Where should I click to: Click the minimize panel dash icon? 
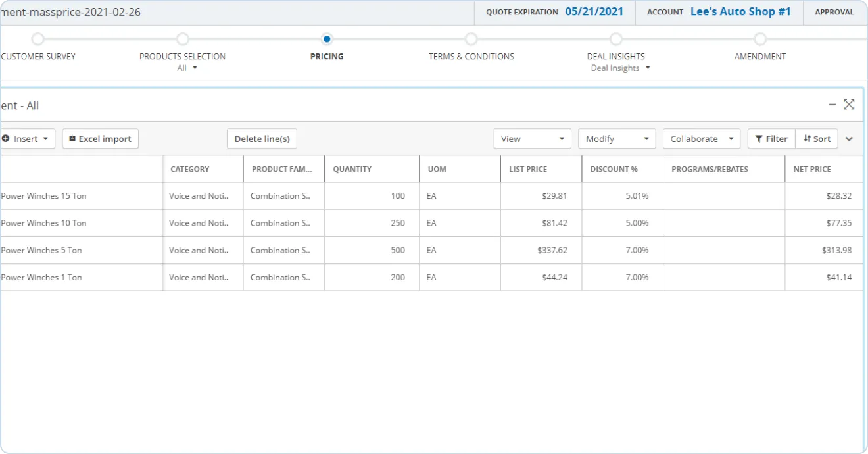coord(832,105)
